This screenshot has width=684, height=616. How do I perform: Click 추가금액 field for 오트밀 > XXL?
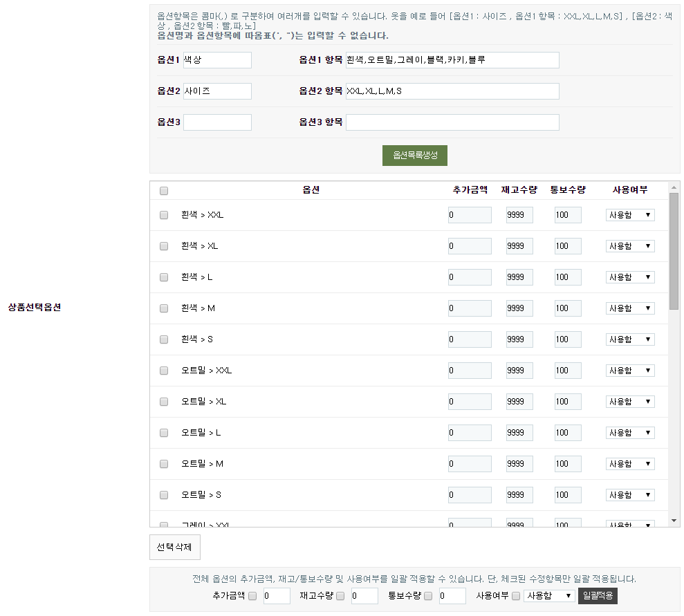(470, 371)
